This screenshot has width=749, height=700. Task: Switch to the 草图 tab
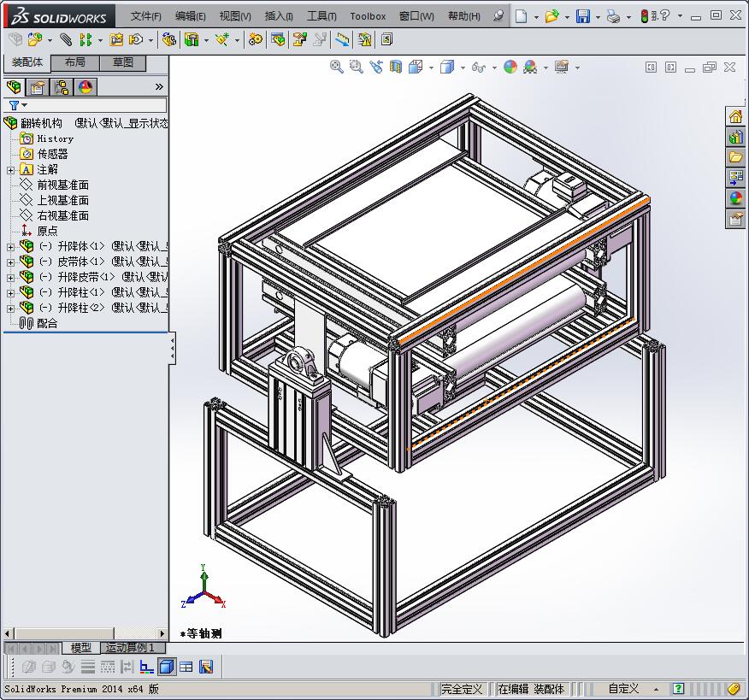123,62
